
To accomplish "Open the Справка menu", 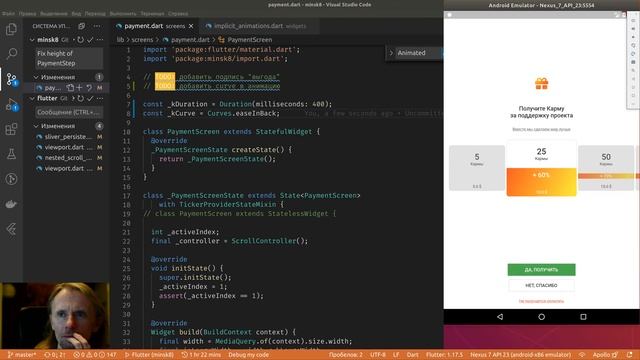I will point(178,13).
